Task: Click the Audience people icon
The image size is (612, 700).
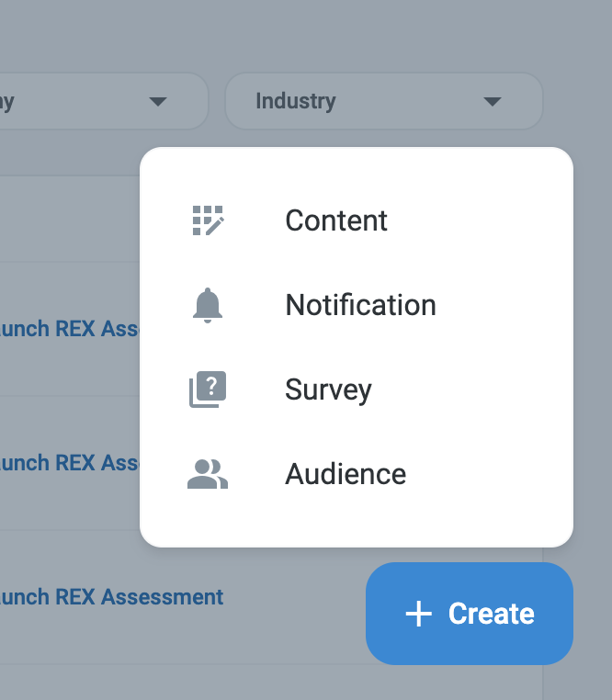Action: point(208,474)
